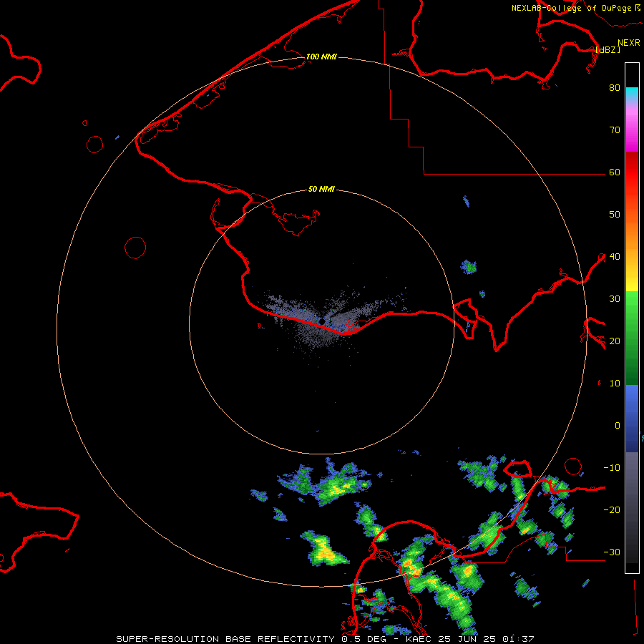The image size is (644, 644).
Task: Click the 70 value on the dBZ scale
Action: coord(615,130)
